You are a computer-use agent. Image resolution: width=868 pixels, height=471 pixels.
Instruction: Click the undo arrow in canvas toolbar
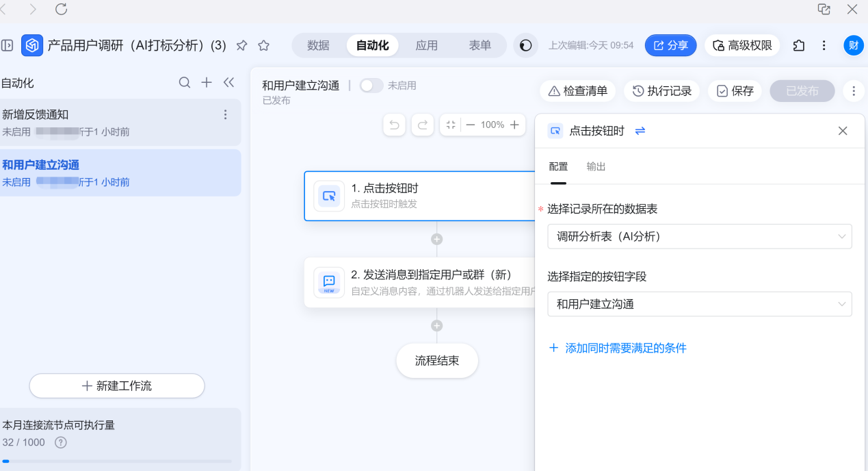click(394, 125)
